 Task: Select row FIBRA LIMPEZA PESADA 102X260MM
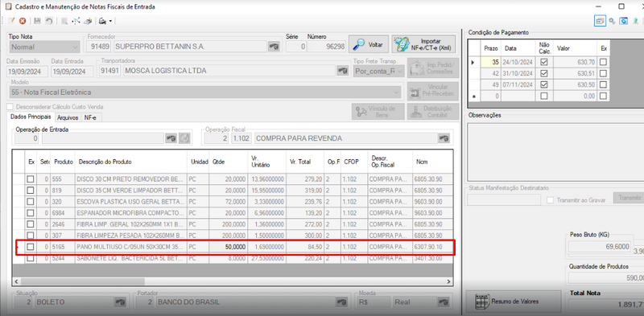(233, 236)
